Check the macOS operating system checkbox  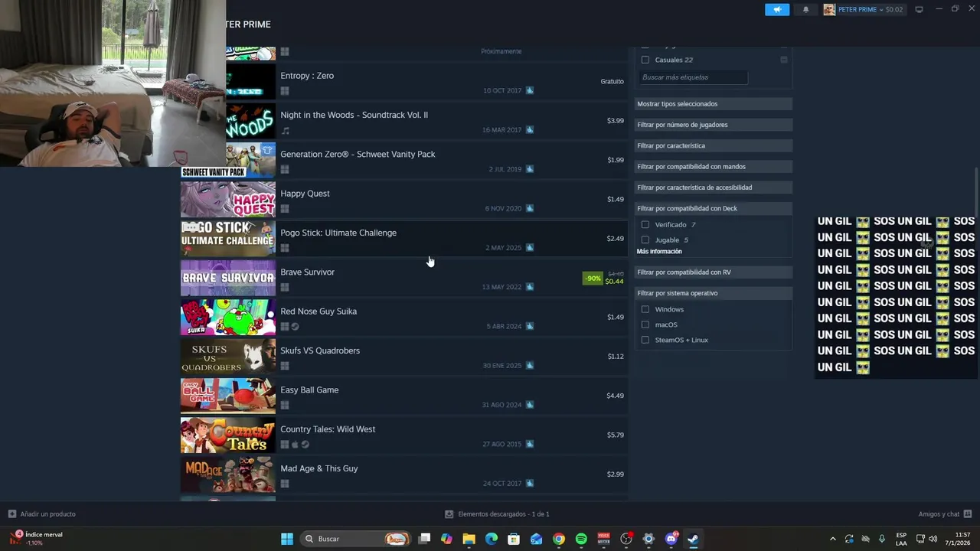click(x=645, y=324)
